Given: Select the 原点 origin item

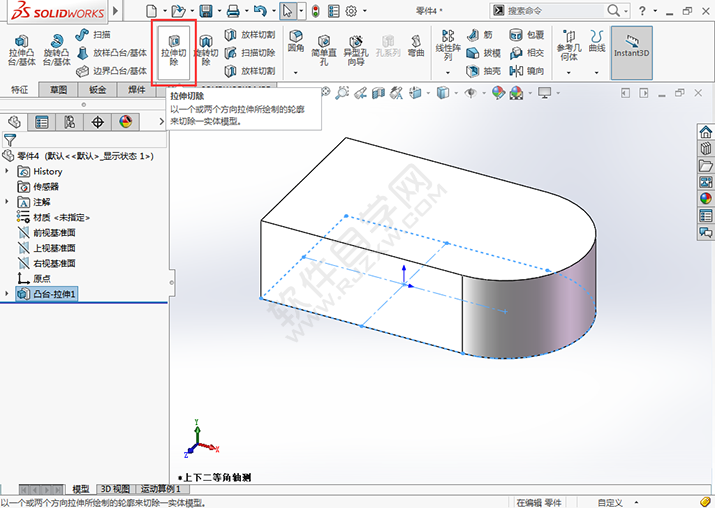Looking at the screenshot, I should coord(34,278).
